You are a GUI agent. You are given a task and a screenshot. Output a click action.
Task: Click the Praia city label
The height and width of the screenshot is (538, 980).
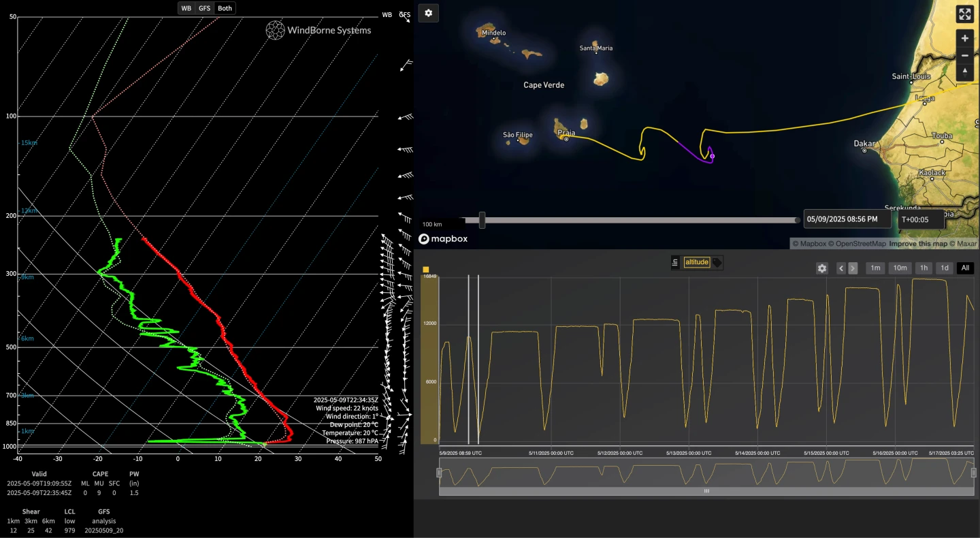[566, 133]
